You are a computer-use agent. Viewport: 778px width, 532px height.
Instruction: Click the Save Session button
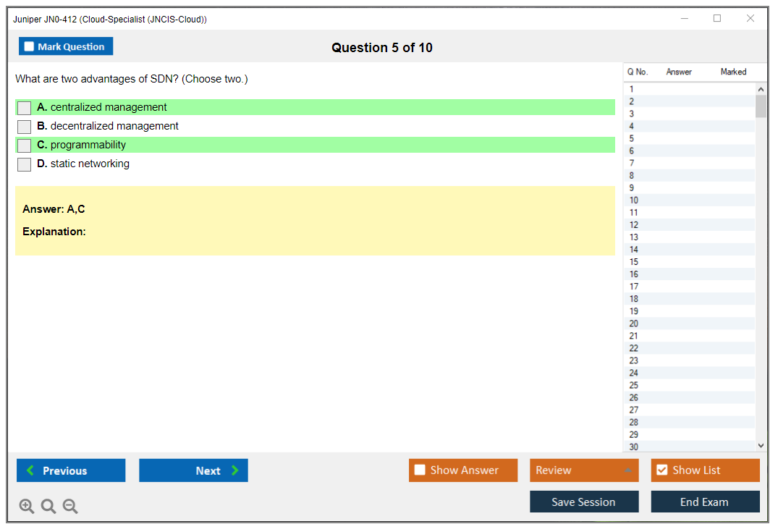pyautogui.click(x=584, y=502)
